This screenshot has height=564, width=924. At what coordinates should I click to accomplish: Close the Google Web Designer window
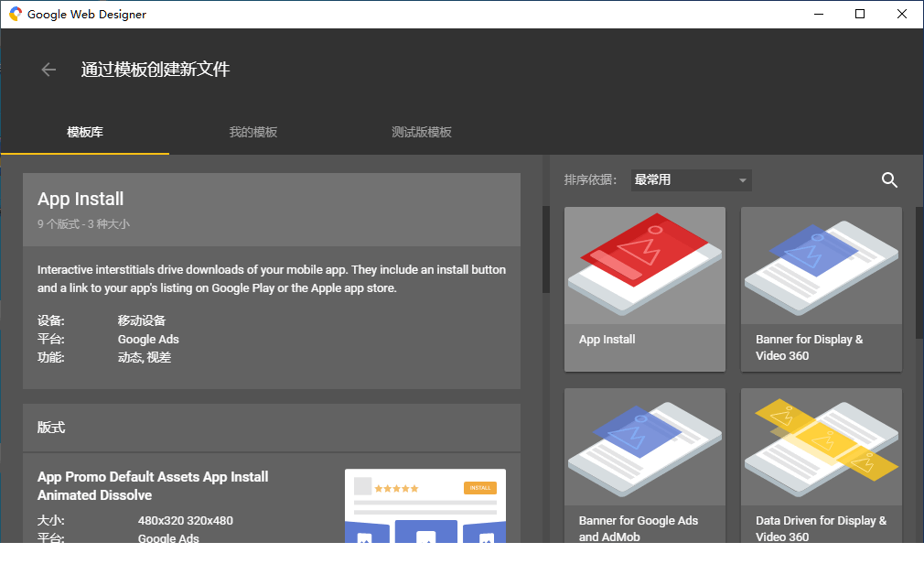point(902,14)
